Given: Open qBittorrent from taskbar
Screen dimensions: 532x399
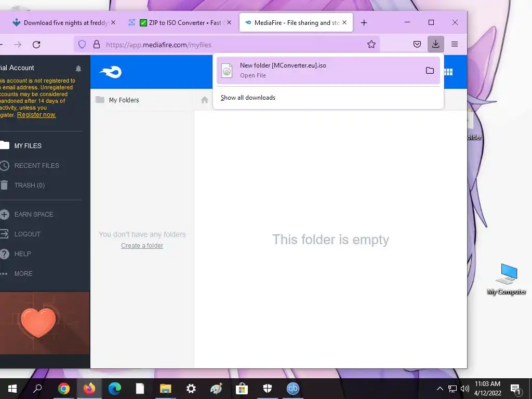Looking at the screenshot, I should [293, 389].
